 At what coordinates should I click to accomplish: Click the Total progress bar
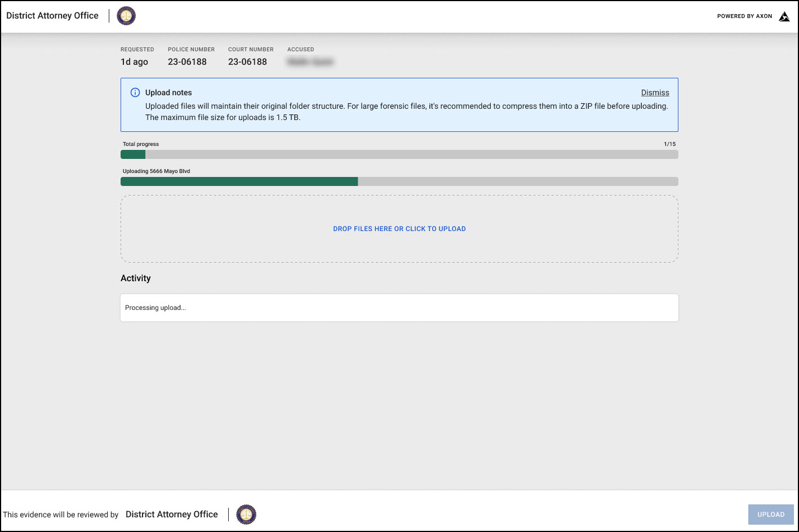(x=399, y=154)
